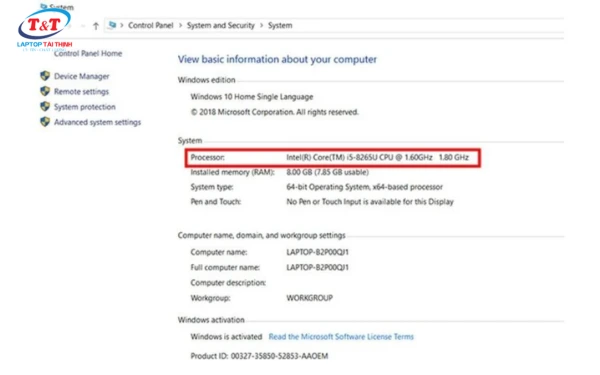Open Advanced system settings link
The width and height of the screenshot is (600, 375).
click(98, 122)
